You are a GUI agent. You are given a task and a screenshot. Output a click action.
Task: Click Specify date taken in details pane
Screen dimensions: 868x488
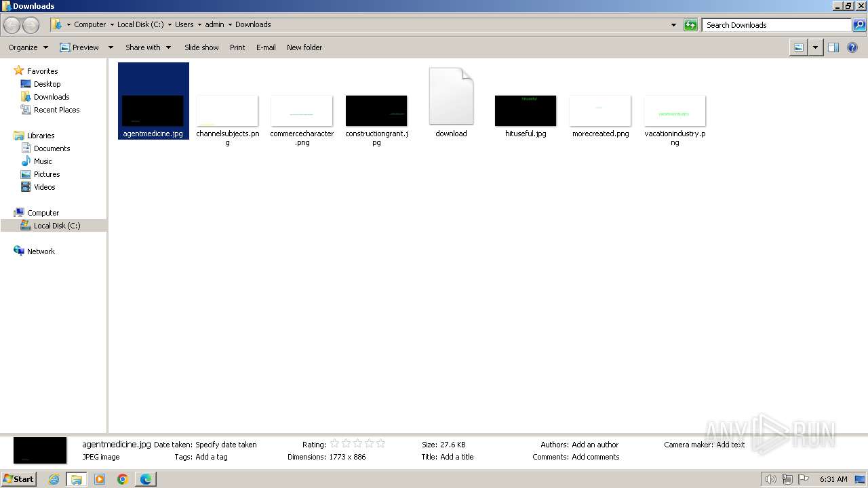226,445
